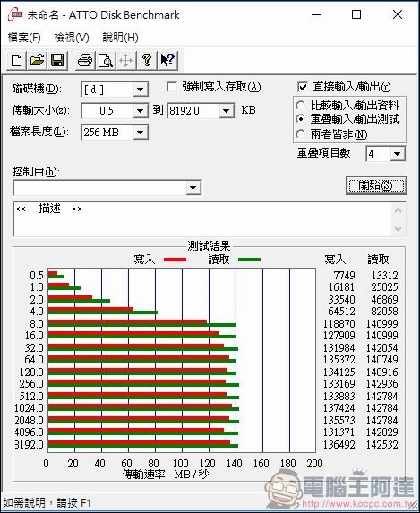
Task: Enable 強制寫入存取 checkbox
Action: (x=172, y=87)
